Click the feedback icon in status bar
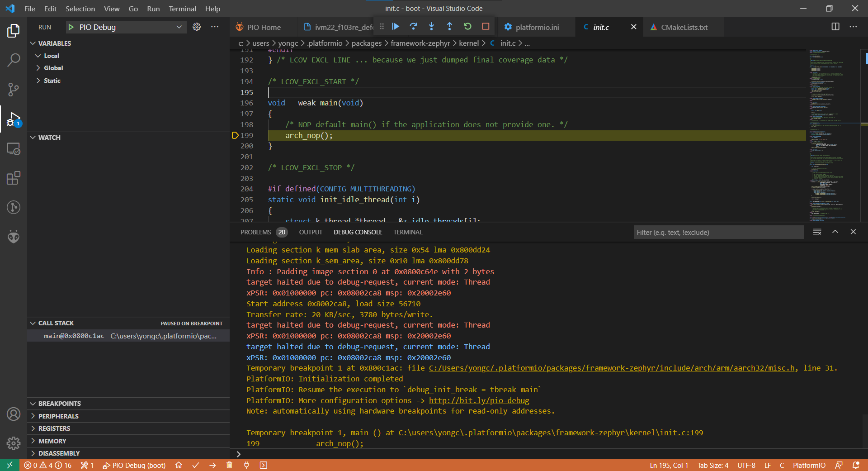Viewport: 868px width, 471px height. (839, 465)
